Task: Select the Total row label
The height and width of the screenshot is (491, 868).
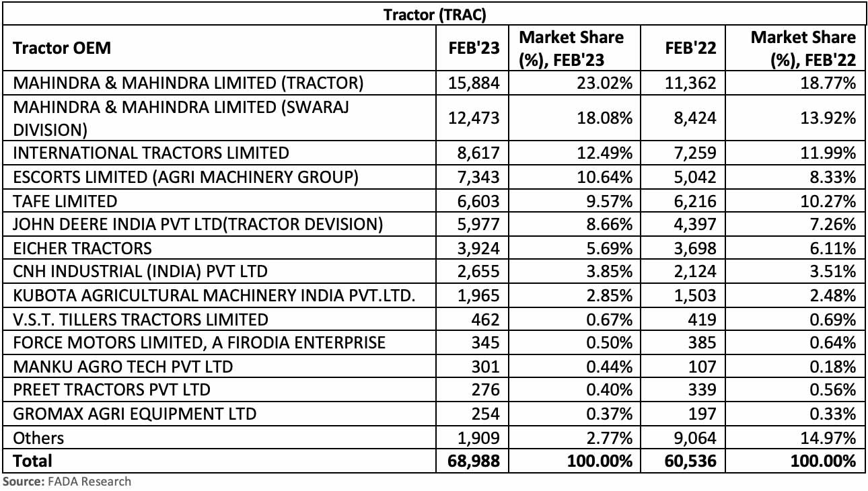Action: pos(33,461)
